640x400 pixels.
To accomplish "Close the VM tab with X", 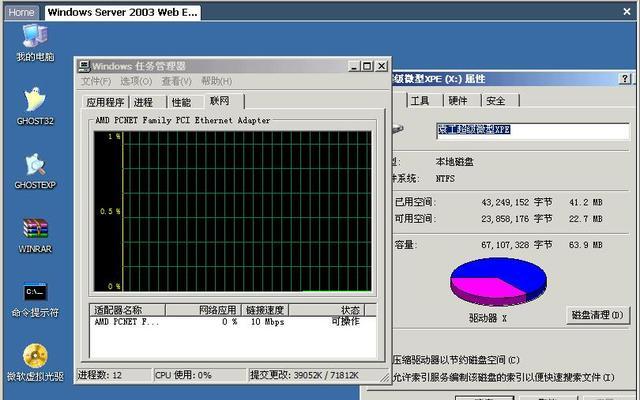I will (627, 12).
